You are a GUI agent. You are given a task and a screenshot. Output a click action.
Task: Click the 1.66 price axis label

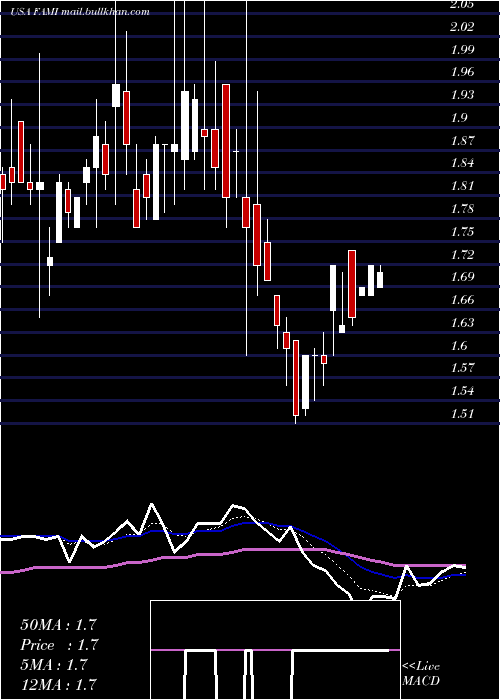click(x=461, y=300)
